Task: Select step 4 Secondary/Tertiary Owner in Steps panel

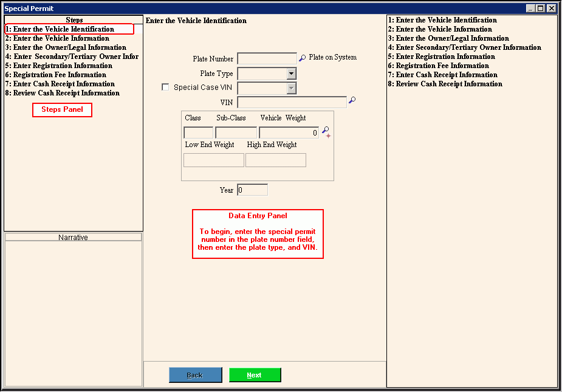Action: 72,57
